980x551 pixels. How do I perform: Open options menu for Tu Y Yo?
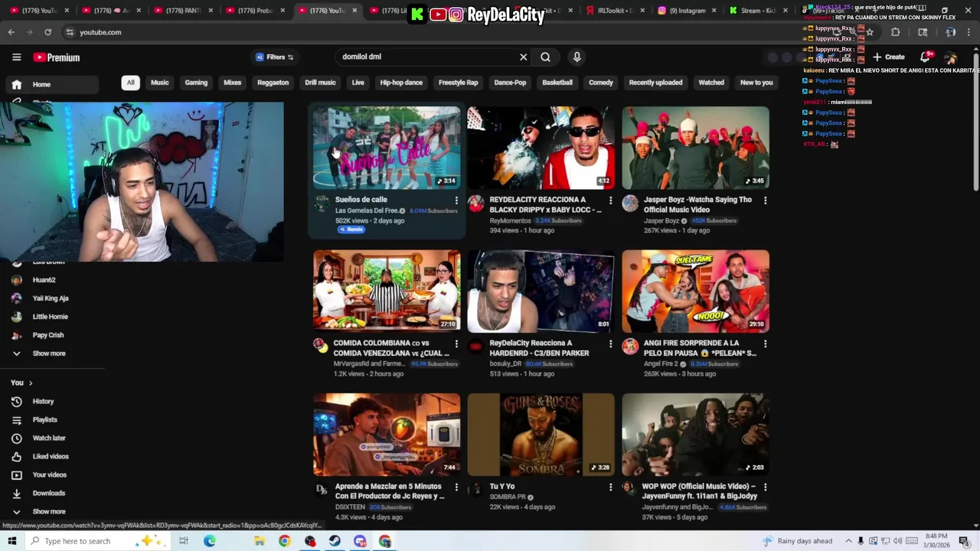610,487
